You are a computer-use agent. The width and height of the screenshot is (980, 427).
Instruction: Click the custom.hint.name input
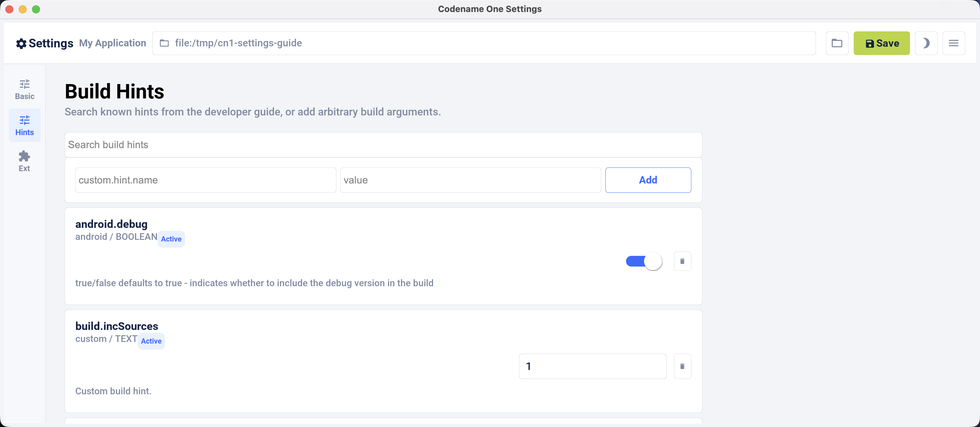coord(205,180)
